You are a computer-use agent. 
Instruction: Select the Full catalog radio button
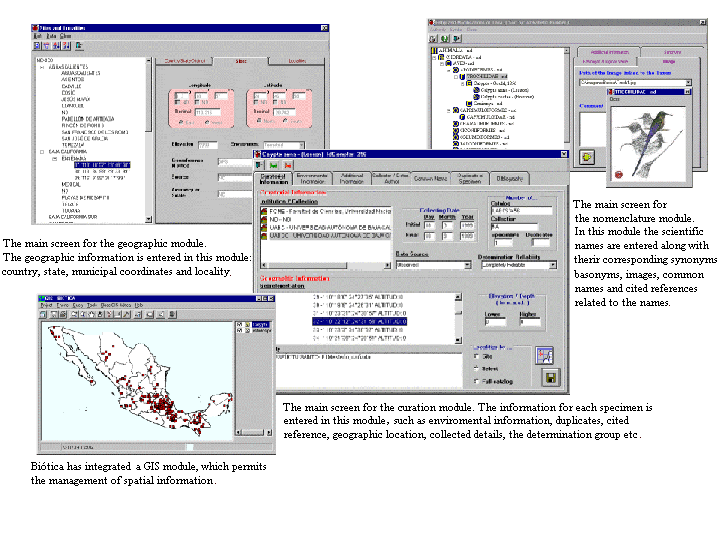476,381
